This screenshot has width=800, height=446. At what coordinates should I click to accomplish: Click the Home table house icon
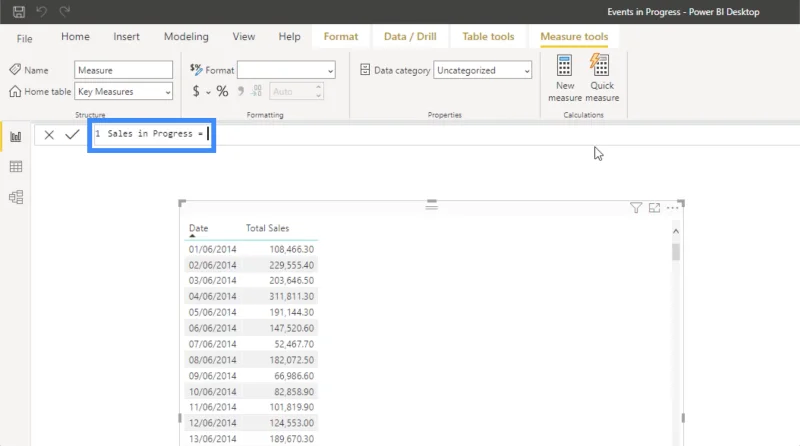point(15,91)
